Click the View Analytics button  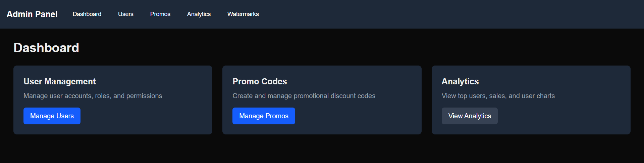coord(470,116)
